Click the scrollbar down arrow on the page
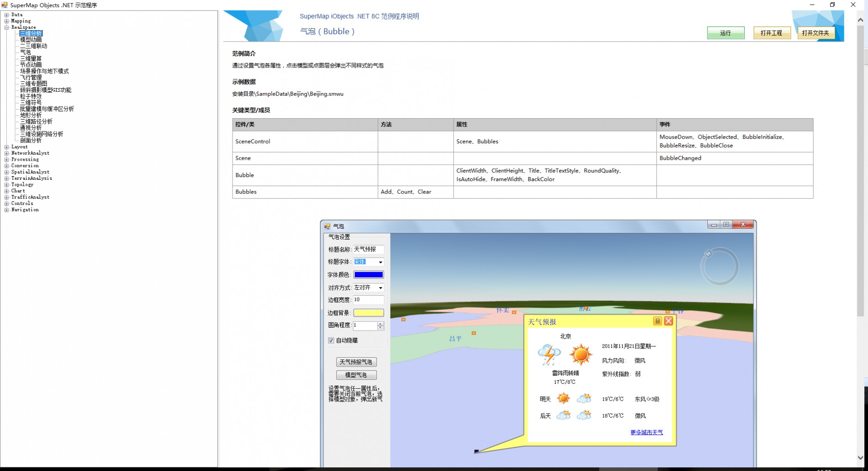The width and height of the screenshot is (868, 471). 861,458
